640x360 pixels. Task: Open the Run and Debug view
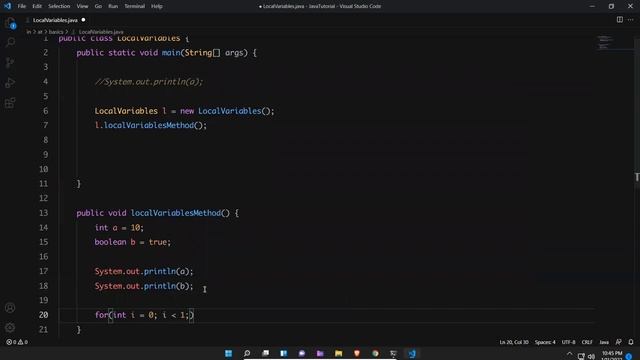[10, 82]
